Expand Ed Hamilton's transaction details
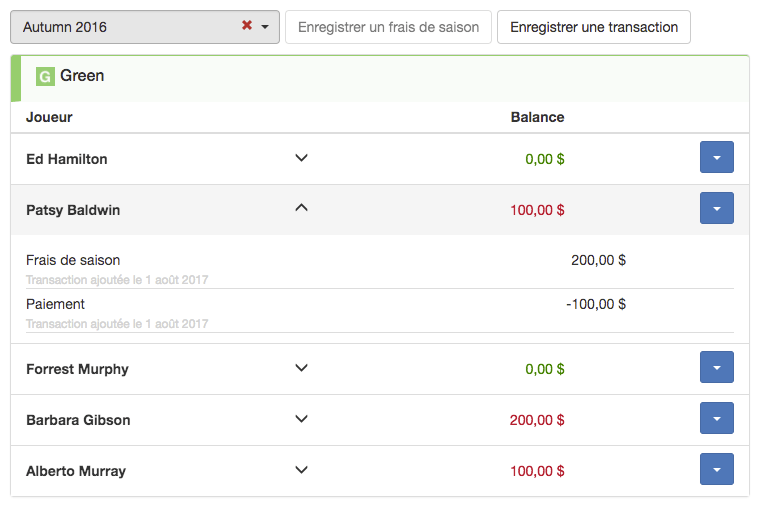Image resolution: width=761 pixels, height=505 pixels. point(301,158)
